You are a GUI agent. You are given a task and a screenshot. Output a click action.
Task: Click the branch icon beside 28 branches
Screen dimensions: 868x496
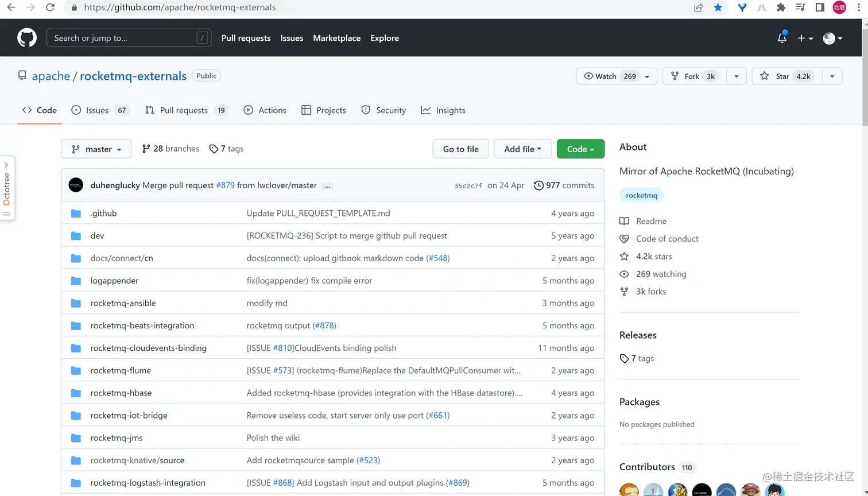pyautogui.click(x=146, y=149)
